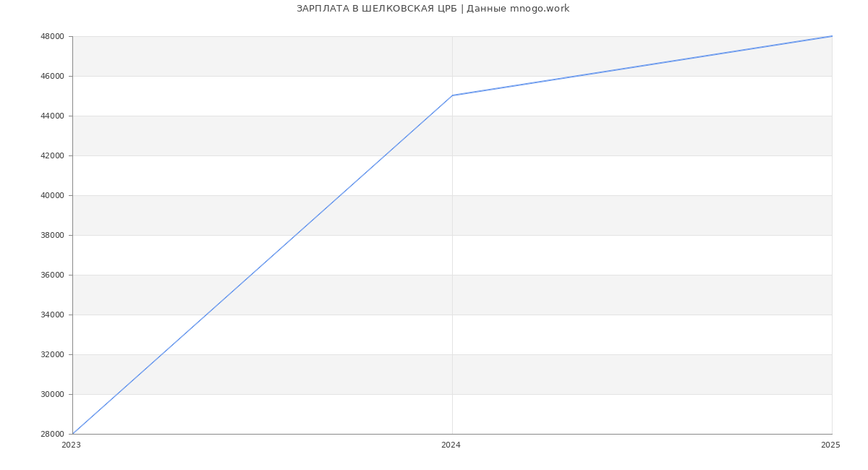
Task: Click the 30000 y-axis label
Action: pyautogui.click(x=52, y=395)
